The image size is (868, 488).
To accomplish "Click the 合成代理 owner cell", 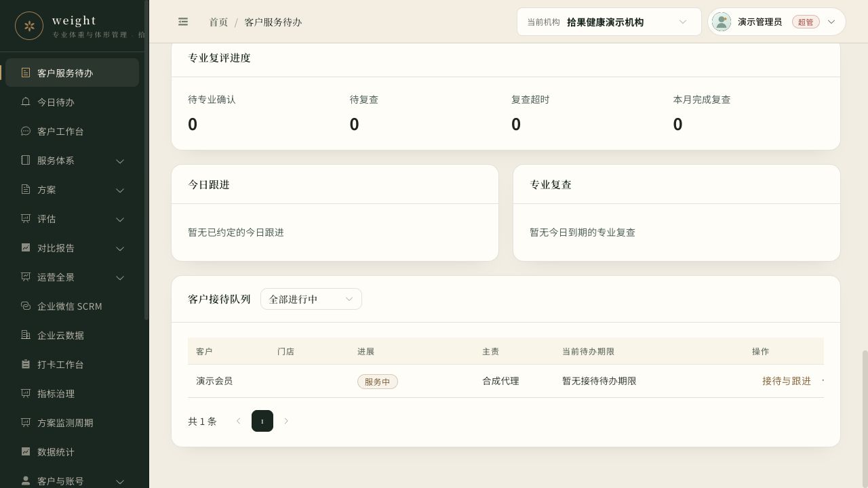I will [500, 381].
